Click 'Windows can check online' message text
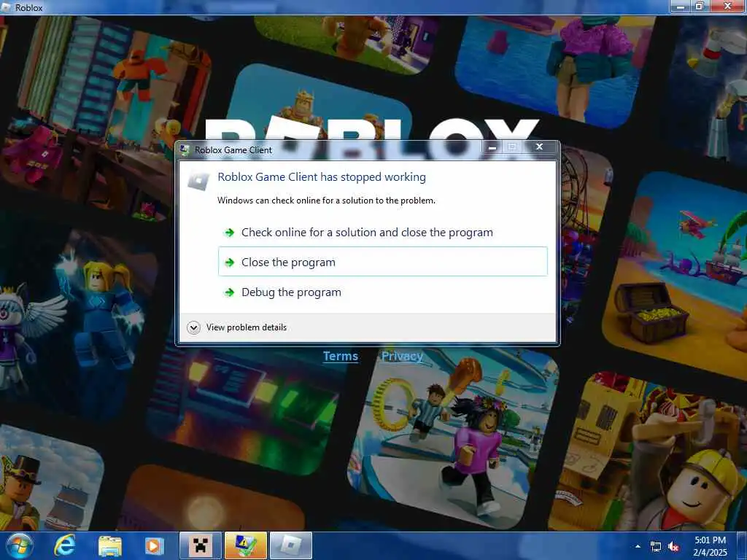 point(326,201)
